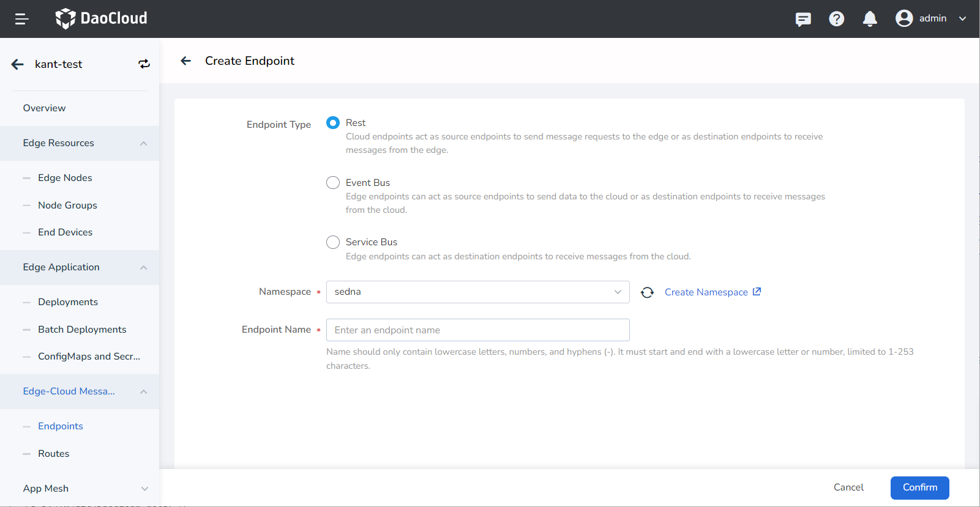Open the messages chat icon

(803, 19)
